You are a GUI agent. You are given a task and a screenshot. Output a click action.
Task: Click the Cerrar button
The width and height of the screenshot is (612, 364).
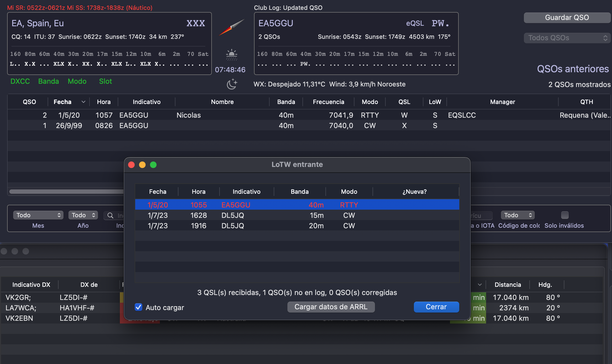(x=436, y=307)
